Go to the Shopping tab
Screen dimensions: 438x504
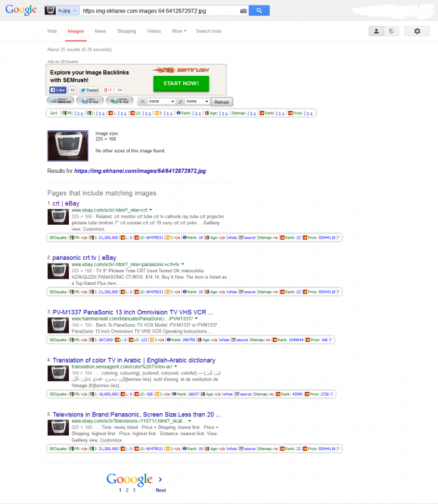126,31
